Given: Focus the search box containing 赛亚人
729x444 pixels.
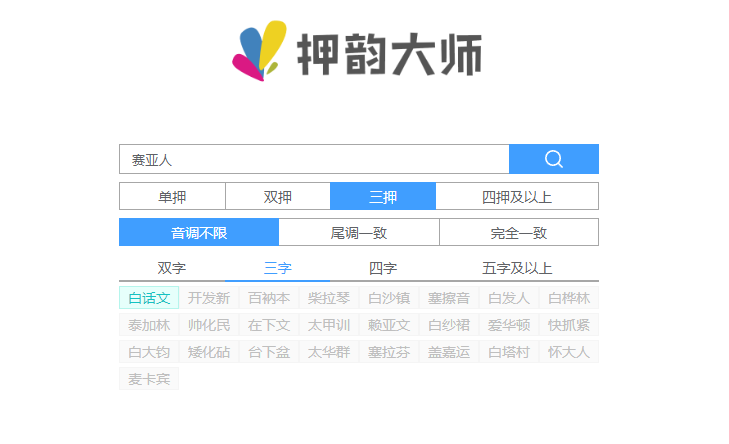Looking at the screenshot, I should point(314,159).
